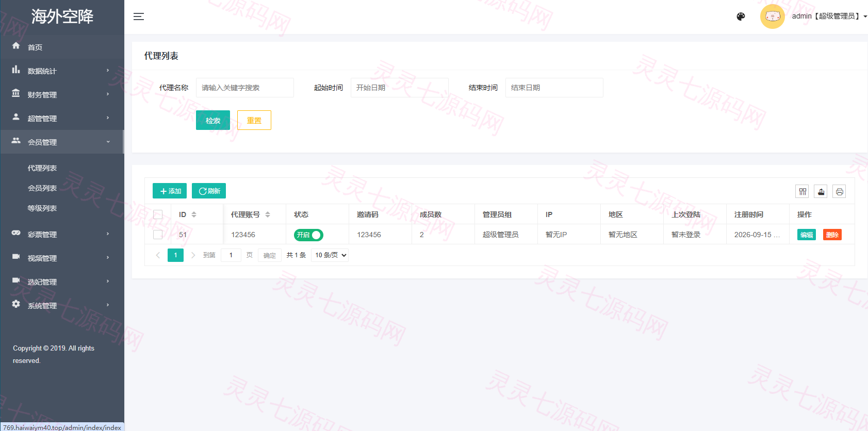The image size is (868, 431).
Task: Expand the 数据统计 menu chevron
Action: click(x=108, y=71)
